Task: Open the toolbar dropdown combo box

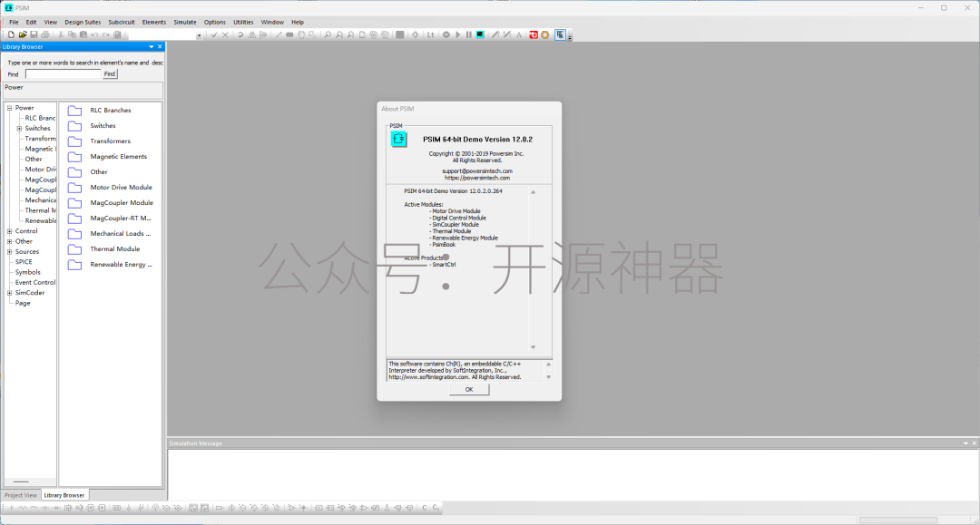Action: point(199,35)
